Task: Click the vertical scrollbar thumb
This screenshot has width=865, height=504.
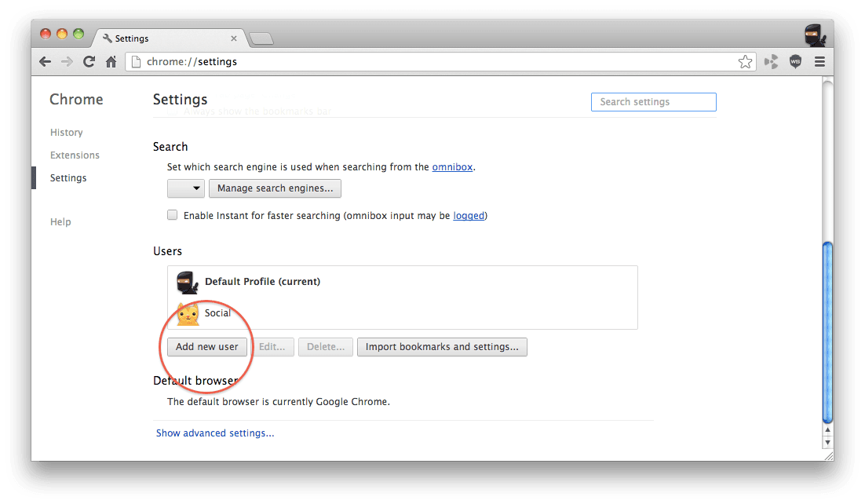Action: coord(827,333)
